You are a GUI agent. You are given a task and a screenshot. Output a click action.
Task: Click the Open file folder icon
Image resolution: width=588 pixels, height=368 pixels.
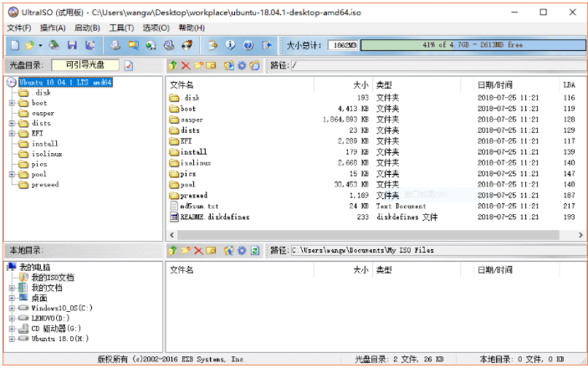pyautogui.click(x=29, y=45)
